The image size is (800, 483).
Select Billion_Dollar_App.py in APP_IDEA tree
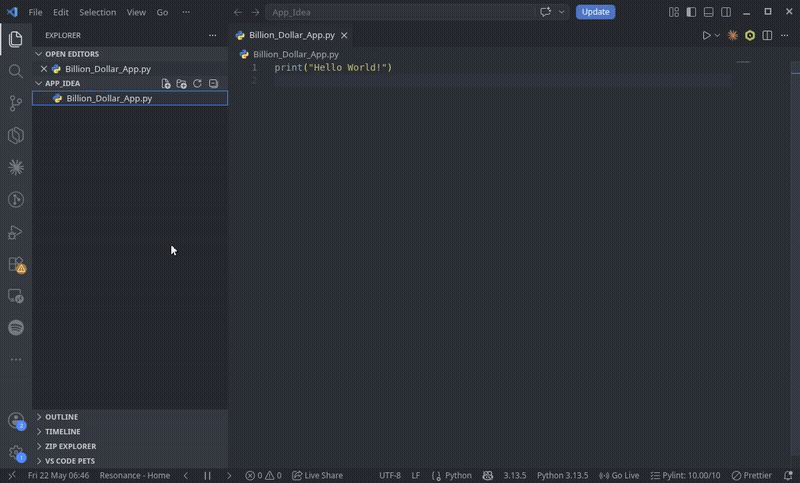point(130,98)
